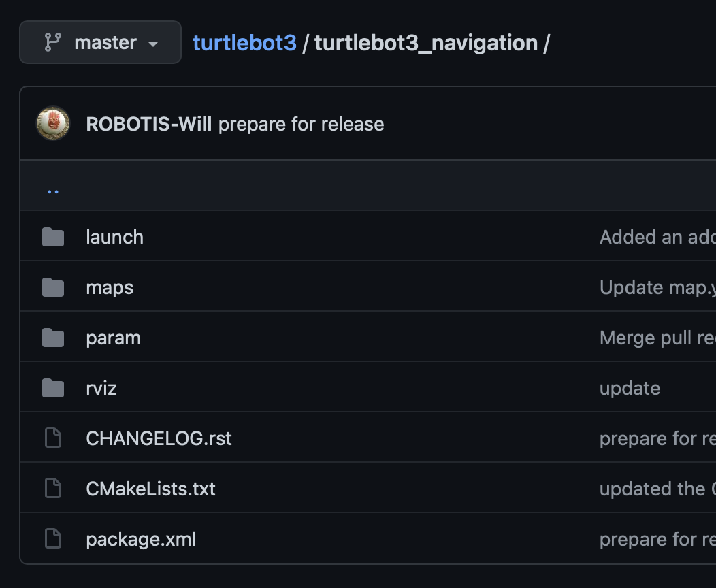Open the ROBOTIS-Will author profile link
This screenshot has height=588, width=716.
(149, 124)
